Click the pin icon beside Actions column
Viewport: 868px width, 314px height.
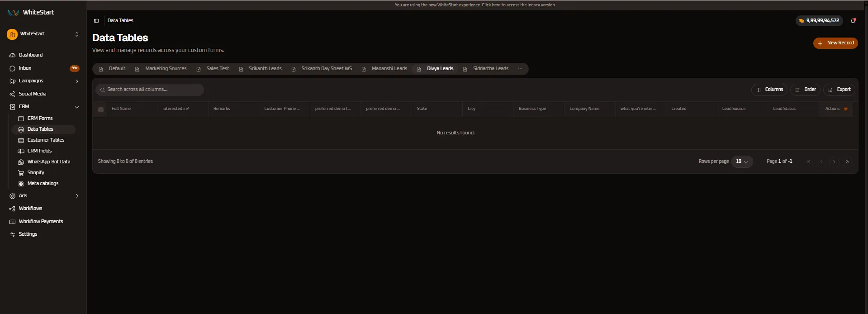(846, 109)
